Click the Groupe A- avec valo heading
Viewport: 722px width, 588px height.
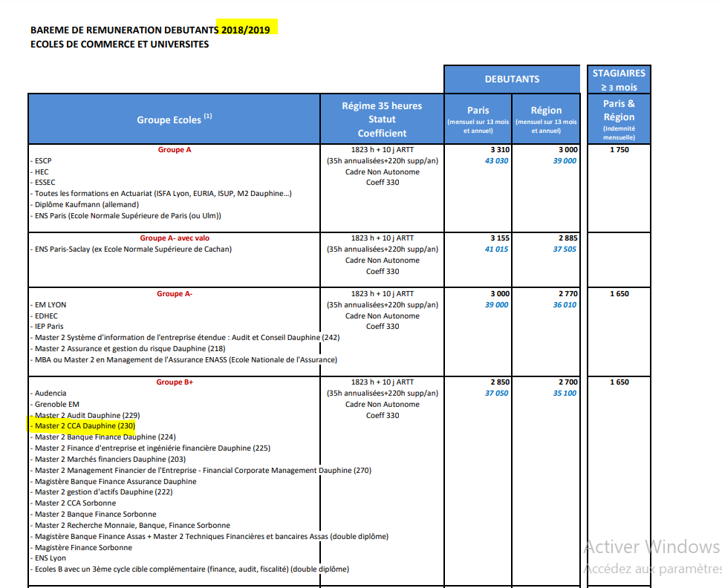coord(175,238)
